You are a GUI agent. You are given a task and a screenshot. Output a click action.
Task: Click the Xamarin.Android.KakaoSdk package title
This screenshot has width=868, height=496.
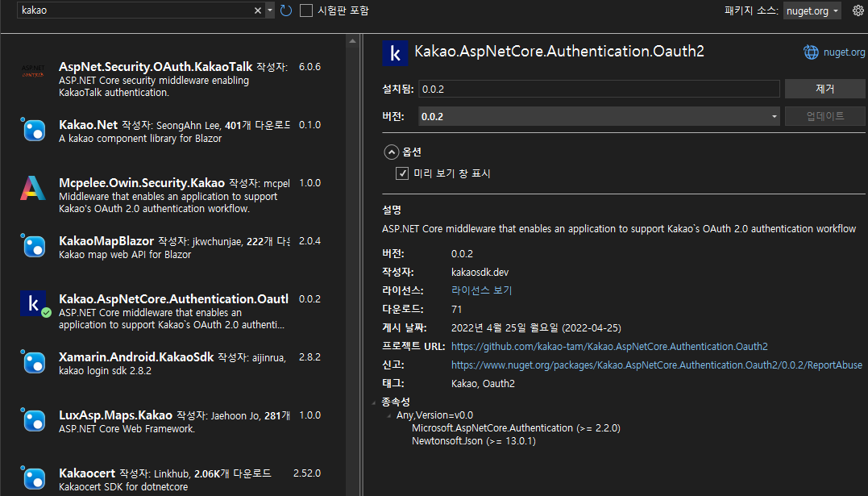(x=136, y=357)
